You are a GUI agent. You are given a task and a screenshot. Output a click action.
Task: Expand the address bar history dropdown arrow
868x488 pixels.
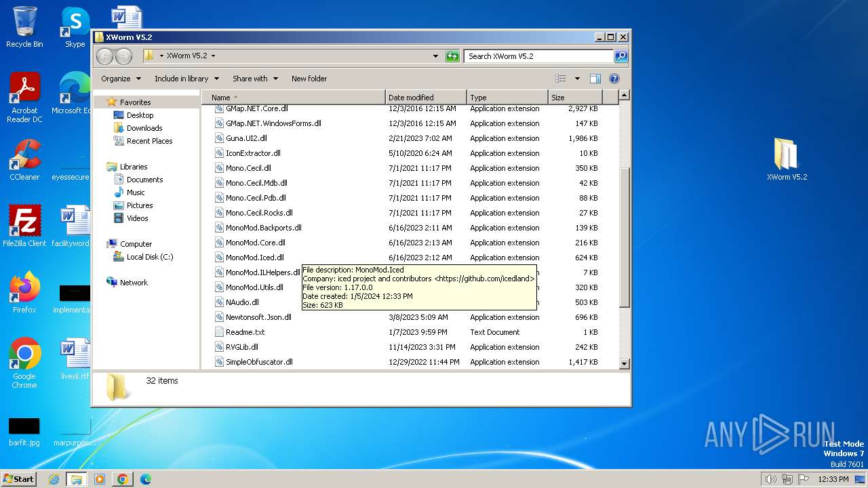pyautogui.click(x=435, y=56)
